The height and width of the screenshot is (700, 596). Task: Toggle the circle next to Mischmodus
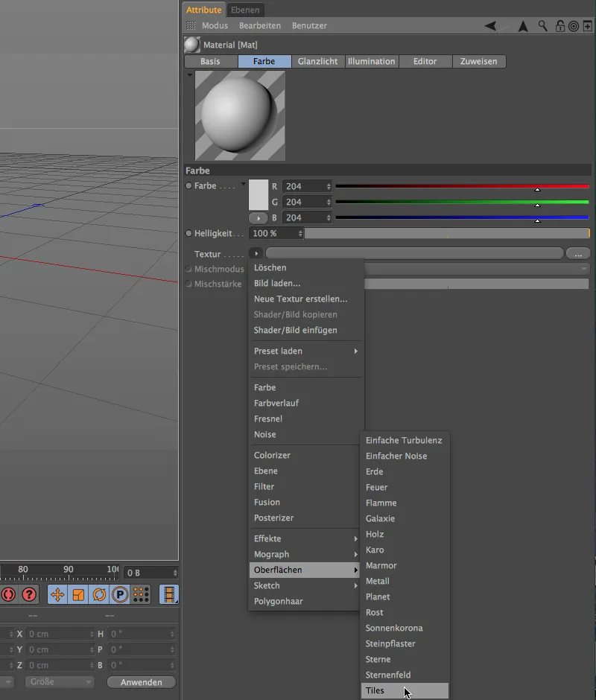tap(188, 269)
